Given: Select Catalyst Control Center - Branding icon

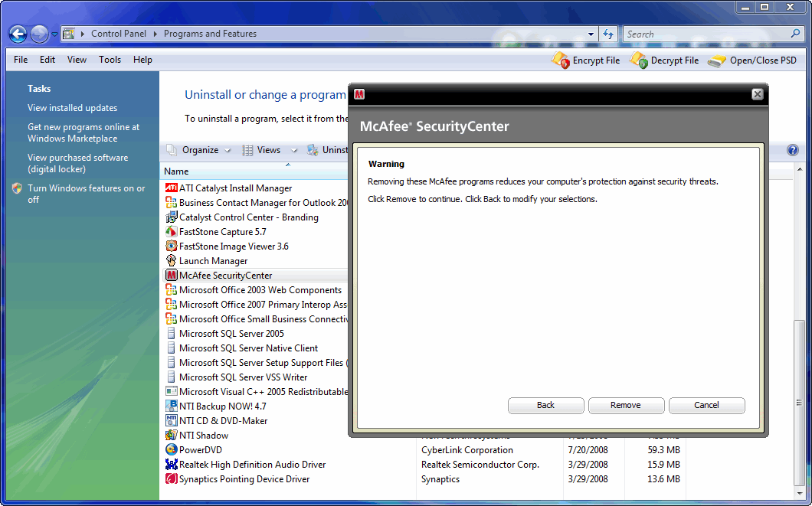Looking at the screenshot, I should (x=172, y=217).
